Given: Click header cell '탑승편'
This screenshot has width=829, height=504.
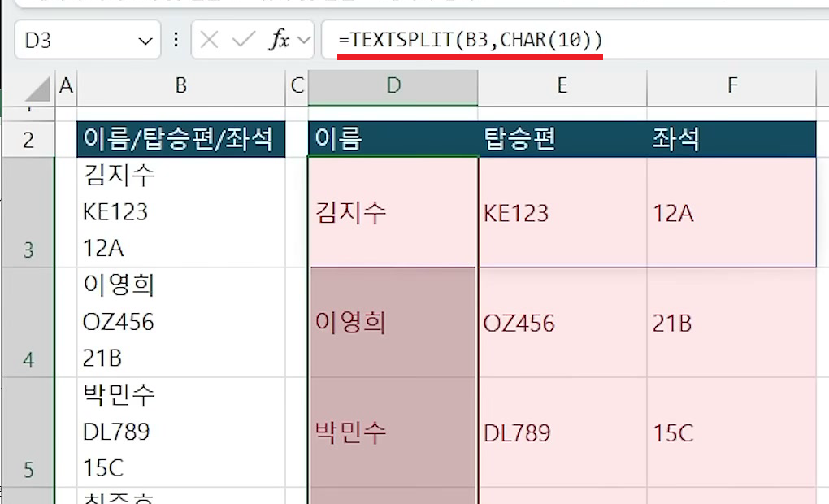Looking at the screenshot, I should [562, 139].
